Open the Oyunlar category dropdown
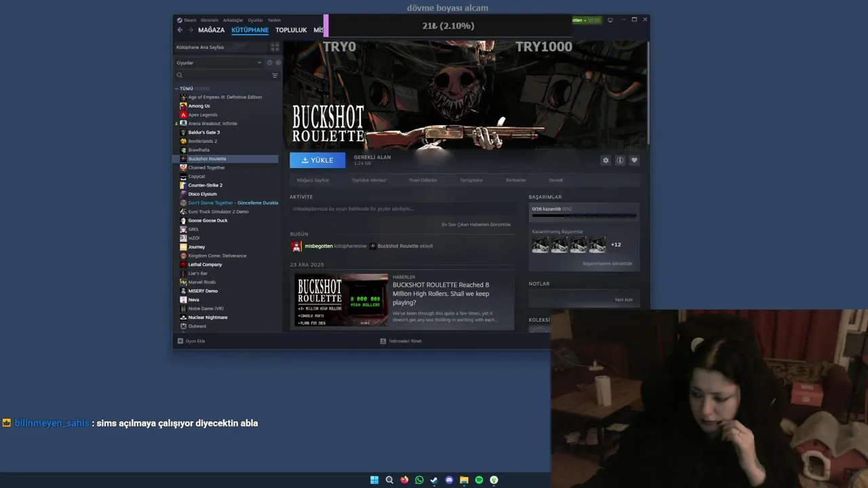Screen dimensions: 868x488 tap(219, 62)
